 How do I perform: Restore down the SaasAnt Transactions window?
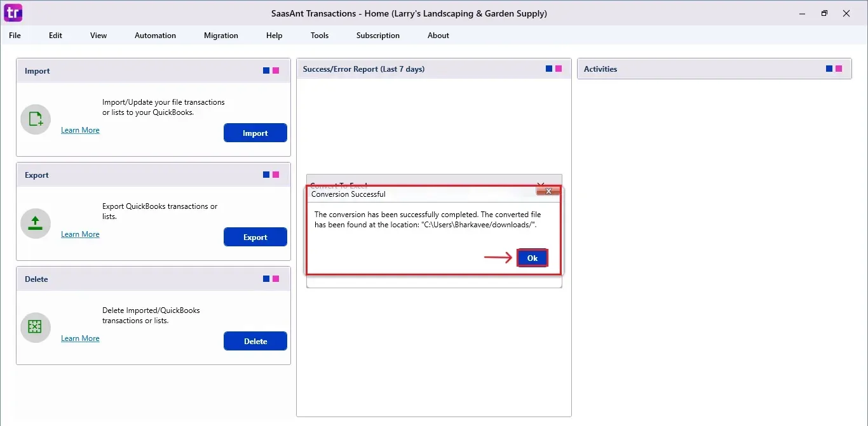[x=824, y=13]
